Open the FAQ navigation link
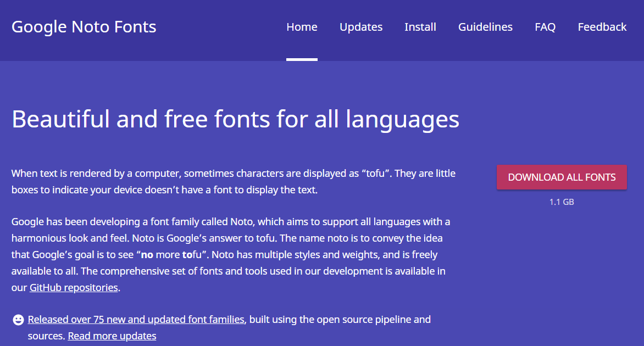Image resolution: width=644 pixels, height=346 pixels. click(x=545, y=27)
